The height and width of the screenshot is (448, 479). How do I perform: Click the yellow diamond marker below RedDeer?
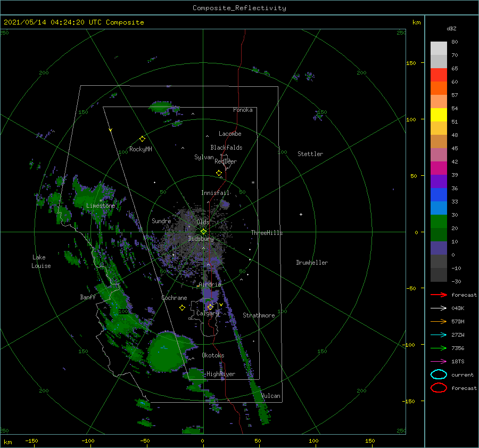(x=219, y=173)
